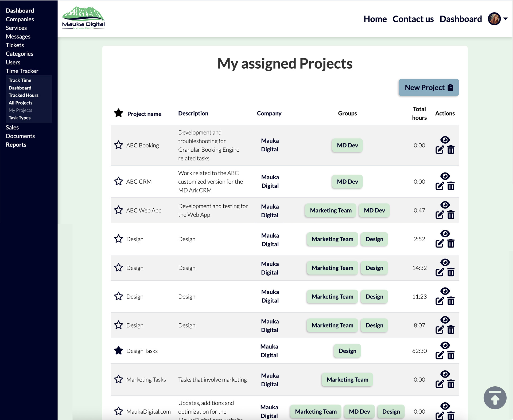
Task: View the Design project with 8:07 hours
Action: (445, 320)
